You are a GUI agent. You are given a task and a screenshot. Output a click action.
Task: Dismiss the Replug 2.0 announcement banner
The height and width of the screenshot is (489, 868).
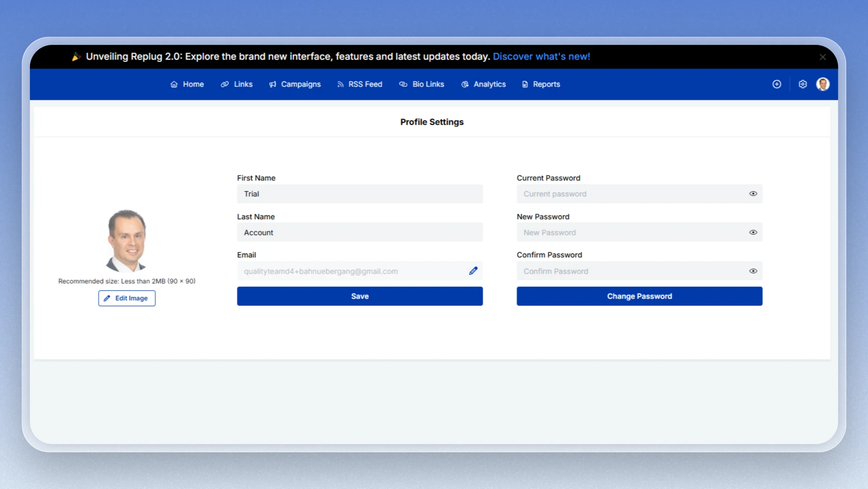click(x=823, y=57)
